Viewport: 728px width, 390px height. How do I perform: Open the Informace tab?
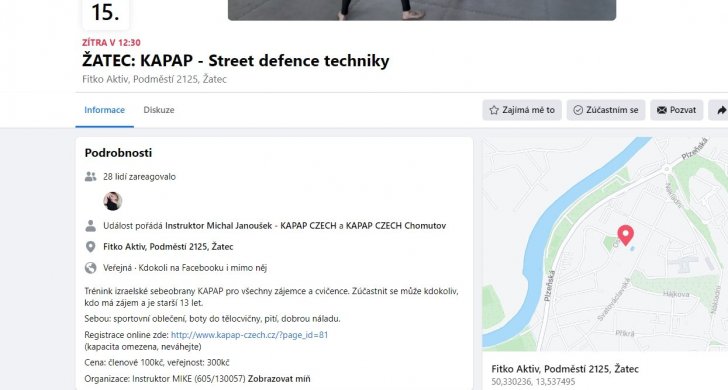[x=104, y=110]
